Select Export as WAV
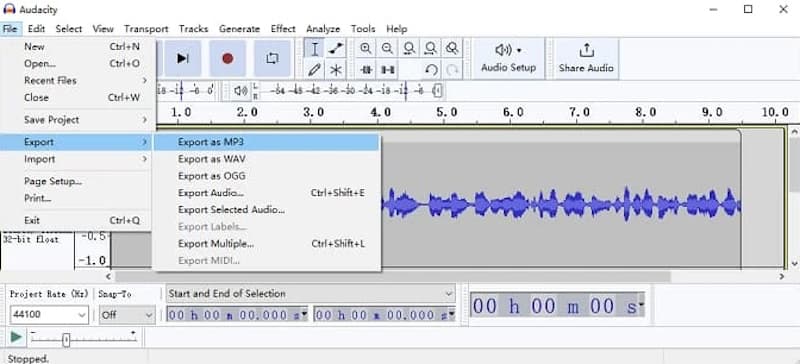 (266, 159)
